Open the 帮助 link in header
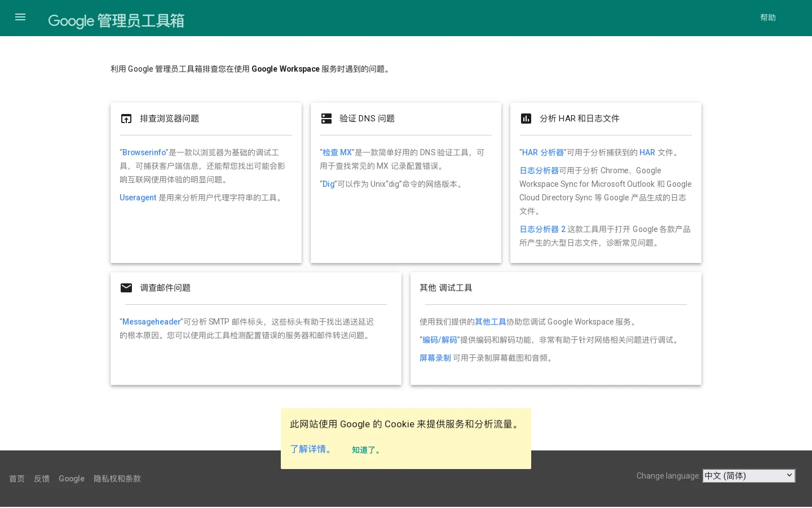The height and width of the screenshot is (508, 812). (x=768, y=17)
